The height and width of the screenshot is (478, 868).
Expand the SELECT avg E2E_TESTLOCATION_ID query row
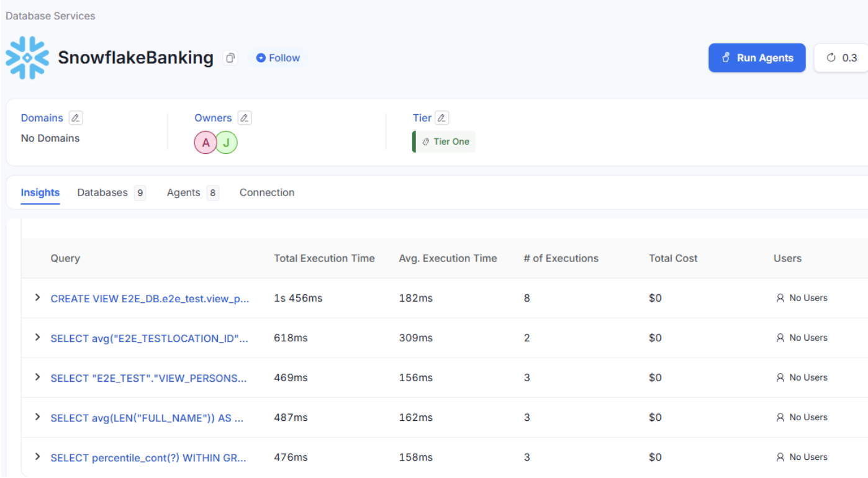pyautogui.click(x=37, y=338)
